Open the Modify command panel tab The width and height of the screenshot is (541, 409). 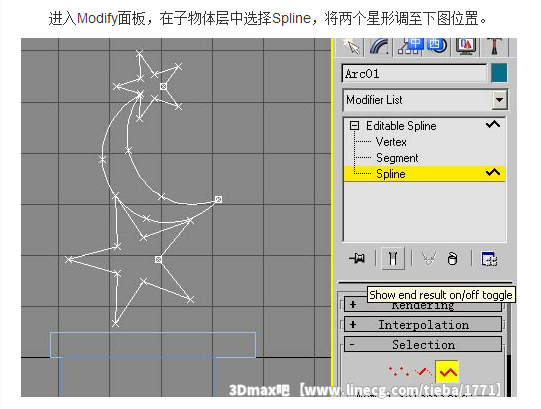coord(379,47)
